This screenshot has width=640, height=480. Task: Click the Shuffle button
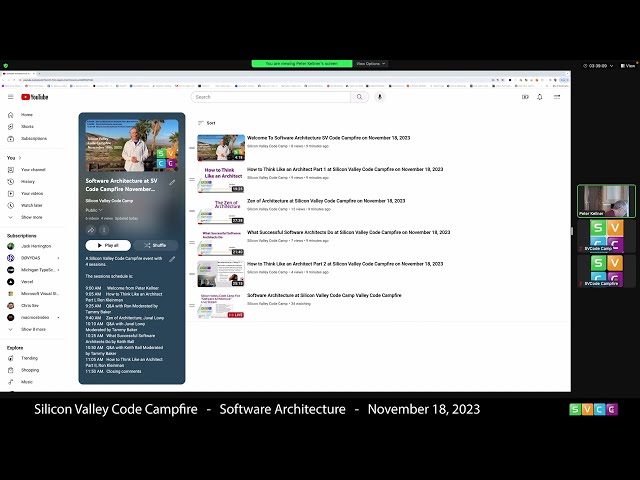tap(155, 245)
